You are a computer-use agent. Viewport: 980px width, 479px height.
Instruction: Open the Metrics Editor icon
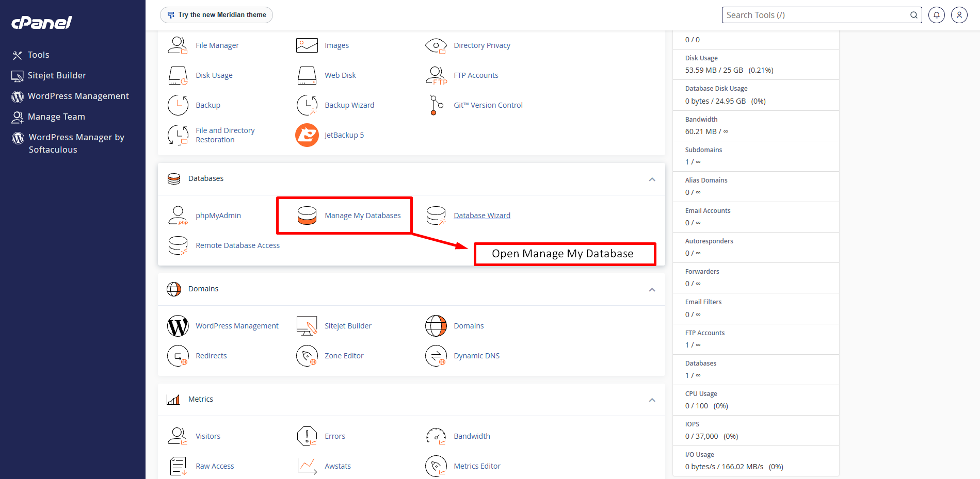click(436, 466)
